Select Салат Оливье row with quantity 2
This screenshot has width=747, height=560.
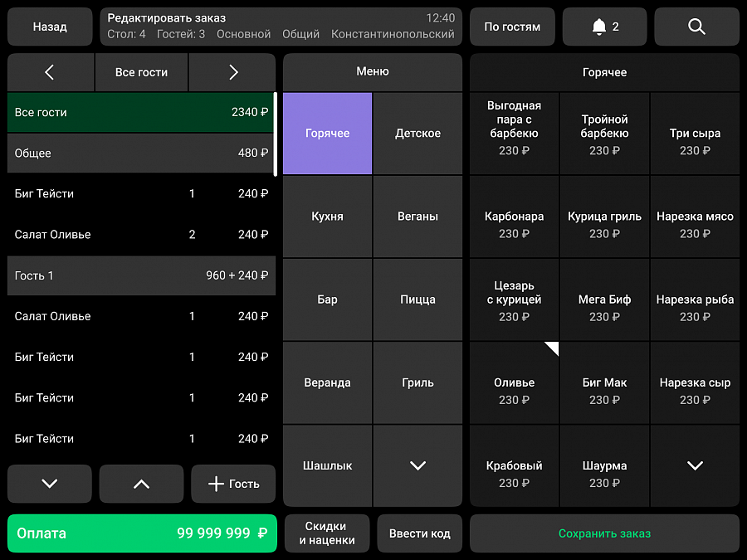coord(141,235)
